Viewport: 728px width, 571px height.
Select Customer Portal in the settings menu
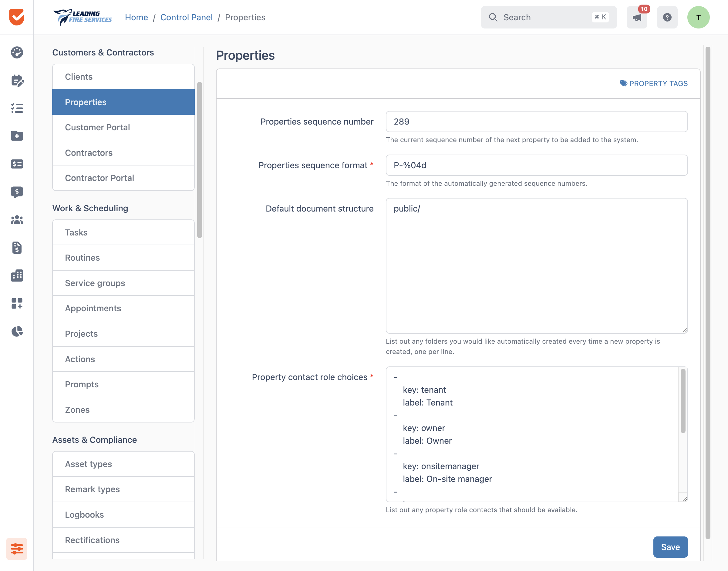pyautogui.click(x=123, y=127)
